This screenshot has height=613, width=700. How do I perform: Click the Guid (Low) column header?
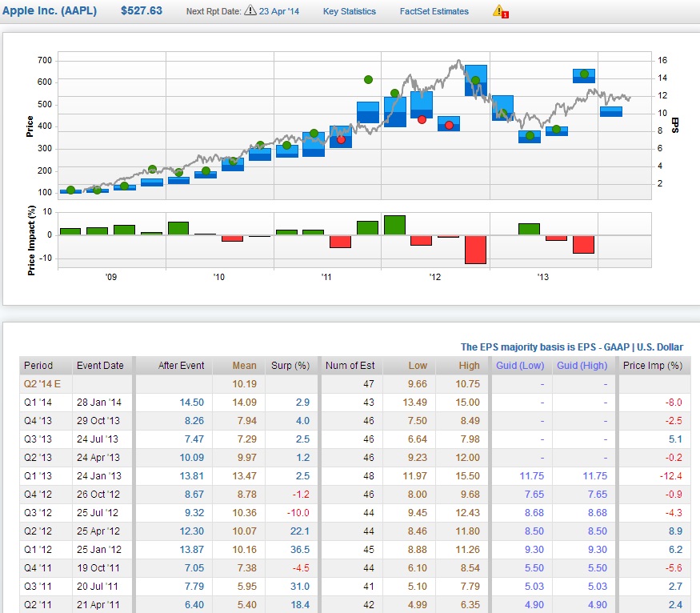[521, 366]
